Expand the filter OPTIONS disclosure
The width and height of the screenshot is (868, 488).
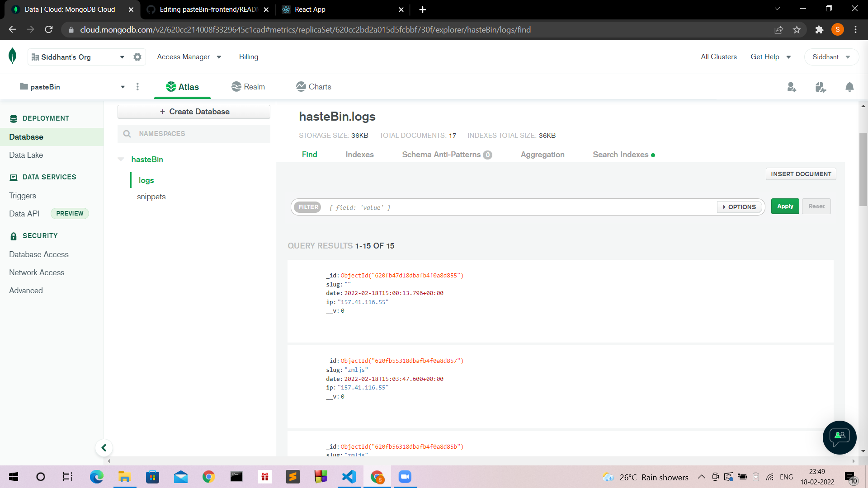click(x=739, y=206)
